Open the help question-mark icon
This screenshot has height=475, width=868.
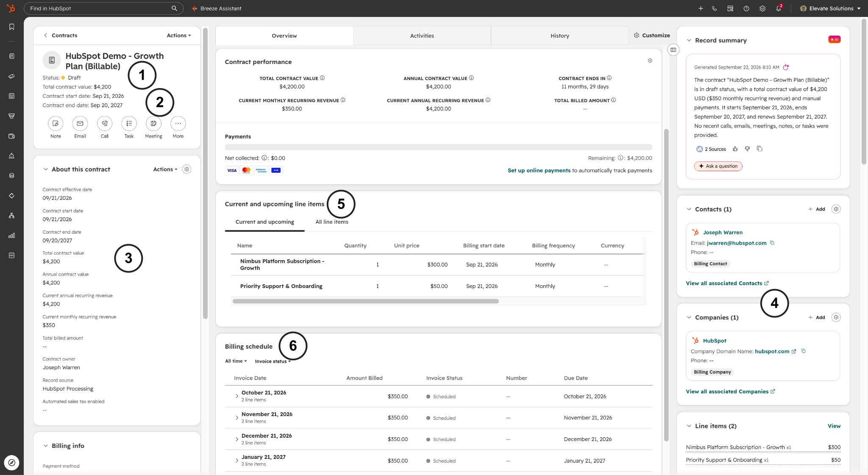pos(746,8)
